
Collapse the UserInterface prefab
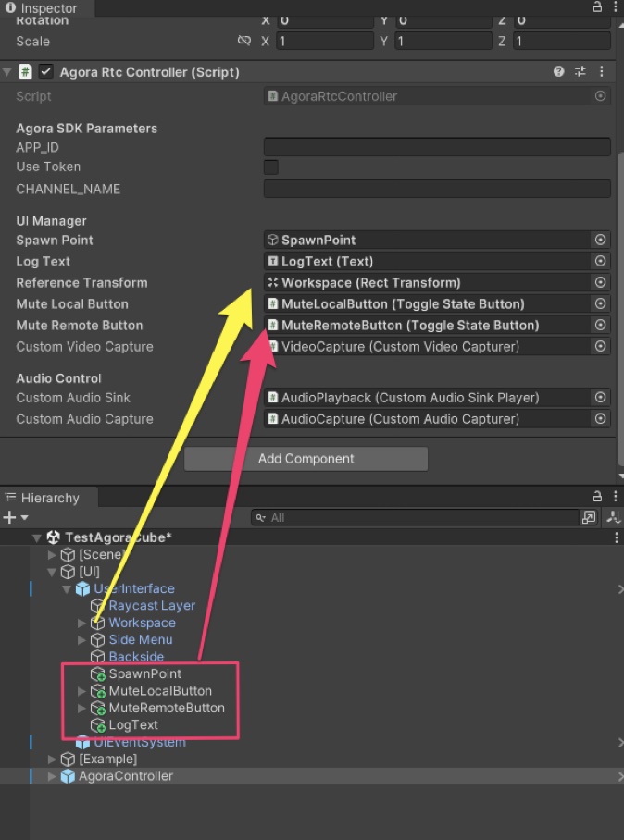(67, 589)
